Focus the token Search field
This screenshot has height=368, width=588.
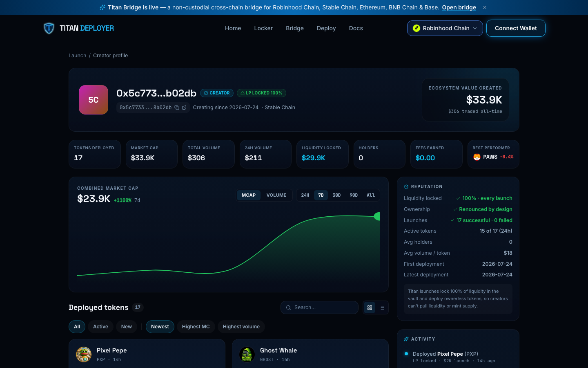(x=319, y=307)
